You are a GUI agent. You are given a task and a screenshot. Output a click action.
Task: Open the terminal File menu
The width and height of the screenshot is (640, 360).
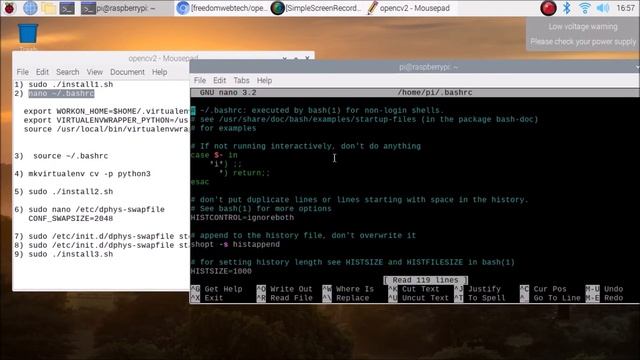click(200, 80)
